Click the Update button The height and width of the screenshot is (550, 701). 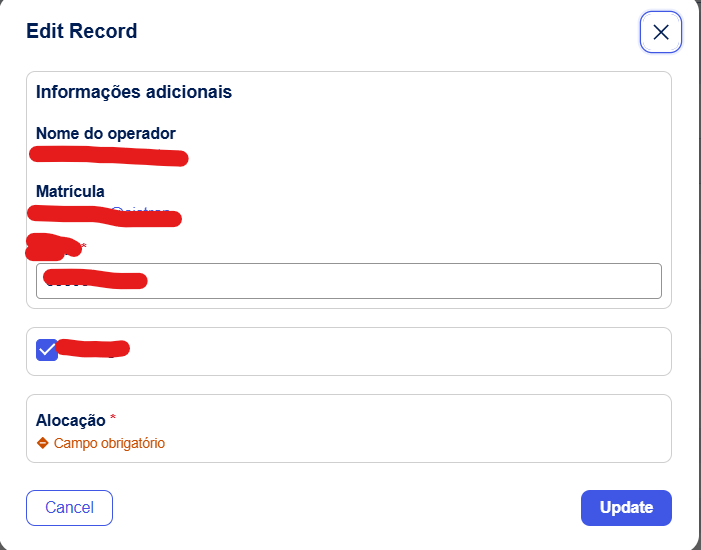pos(626,507)
